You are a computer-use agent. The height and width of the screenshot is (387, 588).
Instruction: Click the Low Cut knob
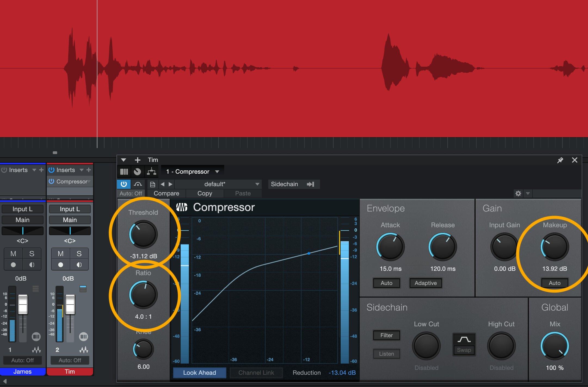426,346
